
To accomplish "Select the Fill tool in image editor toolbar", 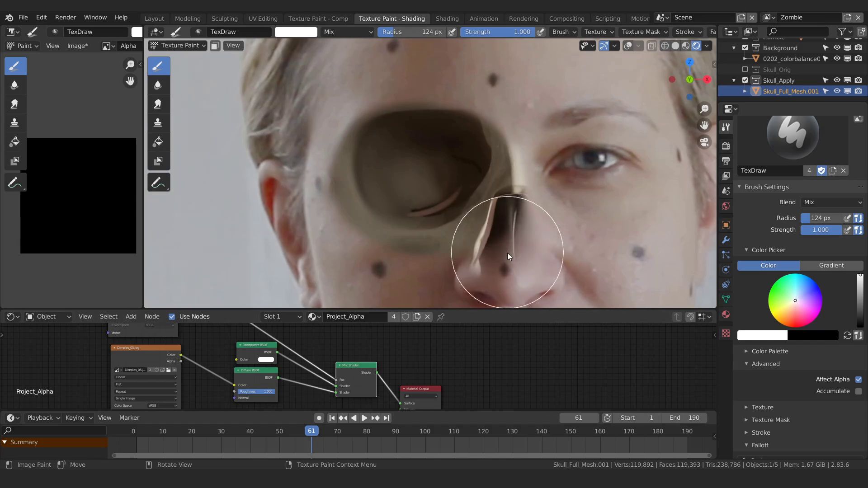I will (x=14, y=142).
